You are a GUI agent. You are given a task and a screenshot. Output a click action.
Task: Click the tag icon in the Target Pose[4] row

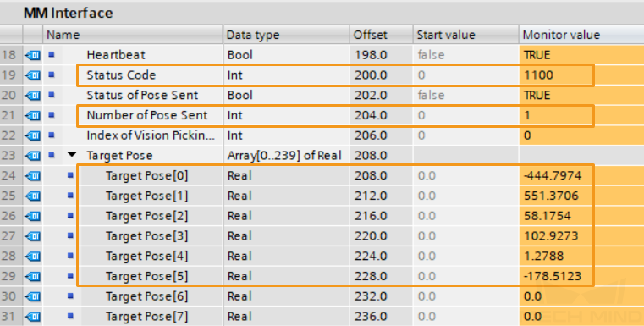32,257
